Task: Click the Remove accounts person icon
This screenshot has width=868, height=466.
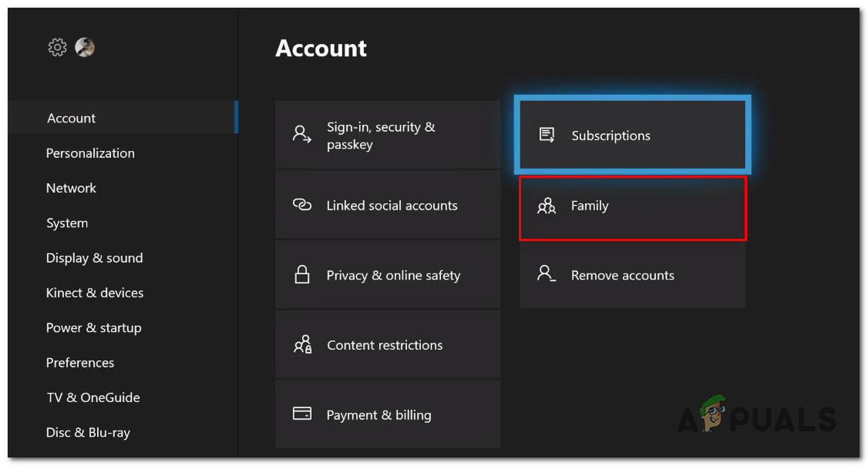Action: coord(547,275)
